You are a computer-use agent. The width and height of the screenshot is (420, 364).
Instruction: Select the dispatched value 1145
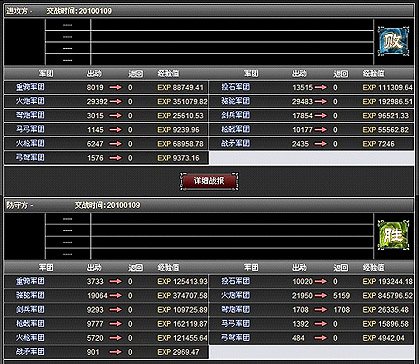pyautogui.click(x=95, y=130)
